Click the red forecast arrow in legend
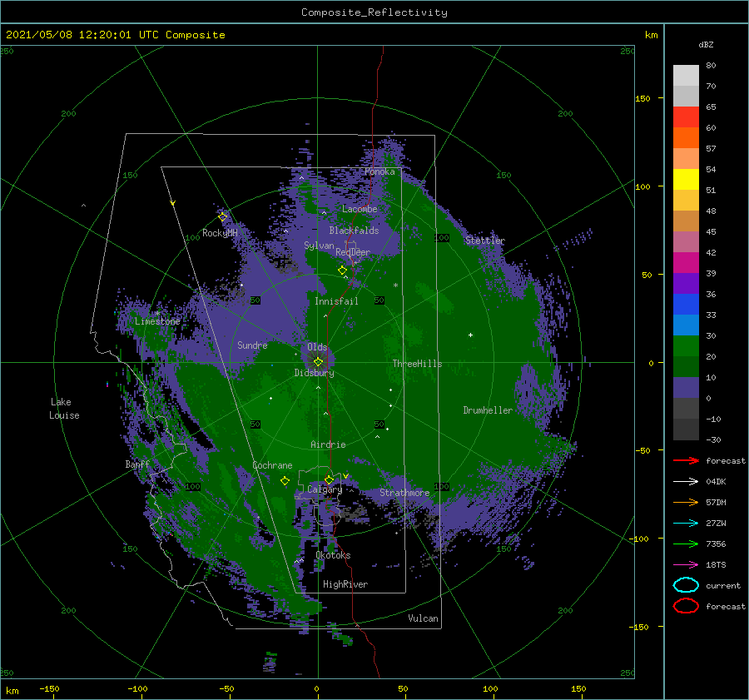This screenshot has width=749, height=700. (686, 460)
